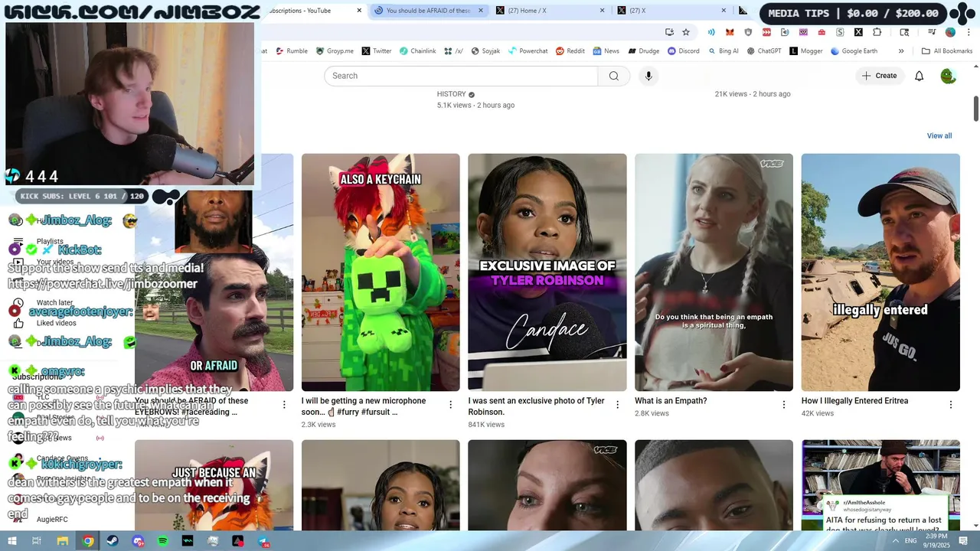Open the MetaMask fox extension
This screenshot has width=980, height=551.
730,32
